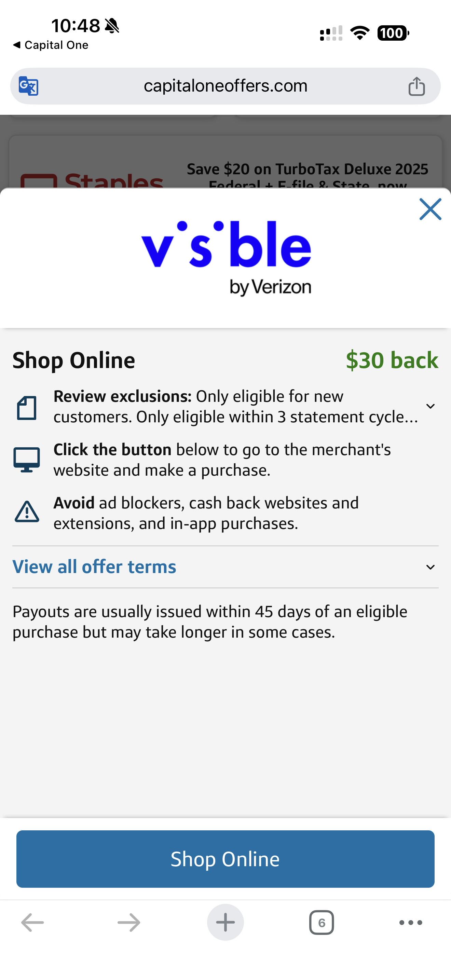This screenshot has height=980, width=451.
Task: Open the browser three-dots menu
Action: click(x=411, y=922)
